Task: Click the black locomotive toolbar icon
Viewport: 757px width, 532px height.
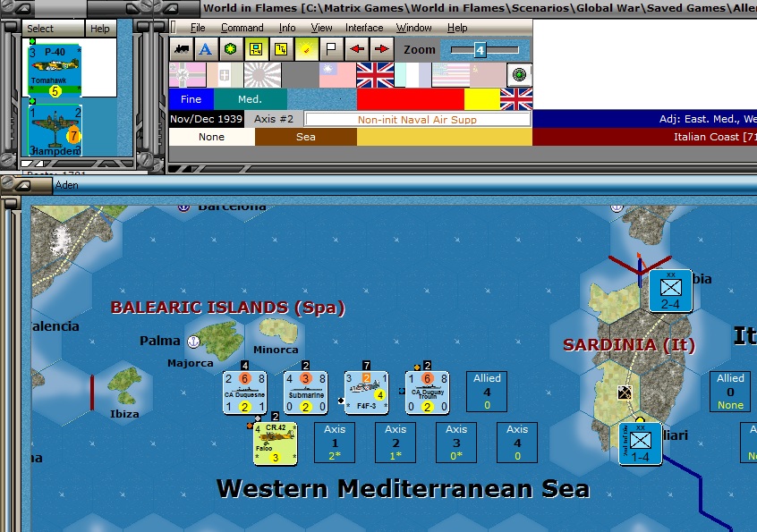Action: pos(182,49)
